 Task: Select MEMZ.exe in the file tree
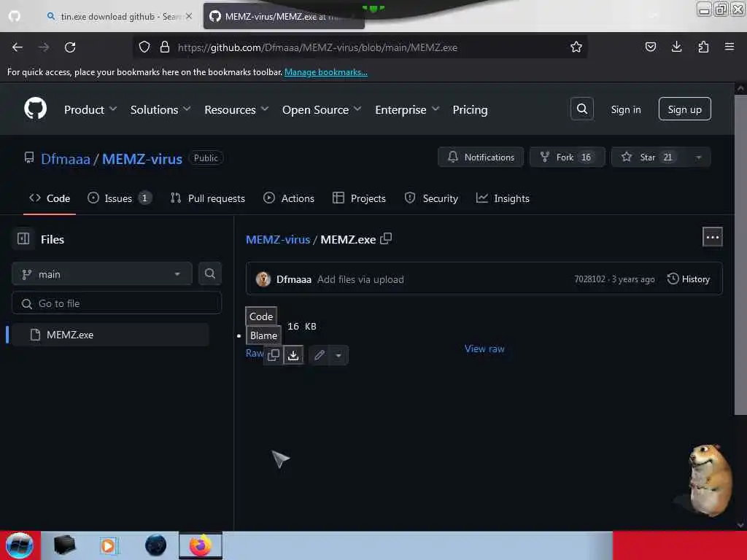110,335
